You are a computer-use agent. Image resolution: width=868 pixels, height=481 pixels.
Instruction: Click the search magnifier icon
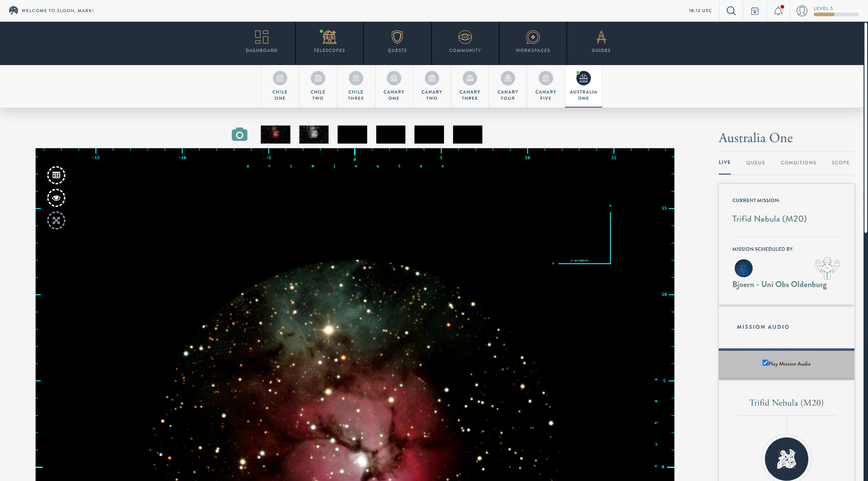[731, 11]
